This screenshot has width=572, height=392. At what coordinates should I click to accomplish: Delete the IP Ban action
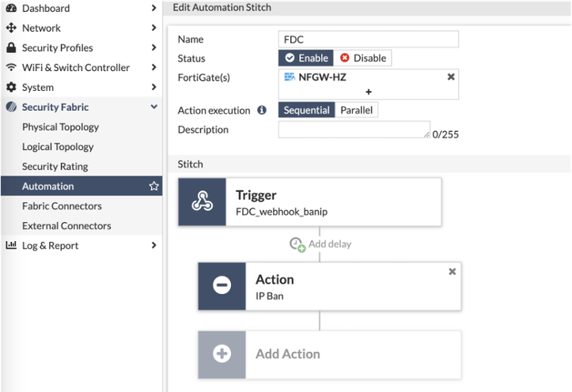[453, 271]
